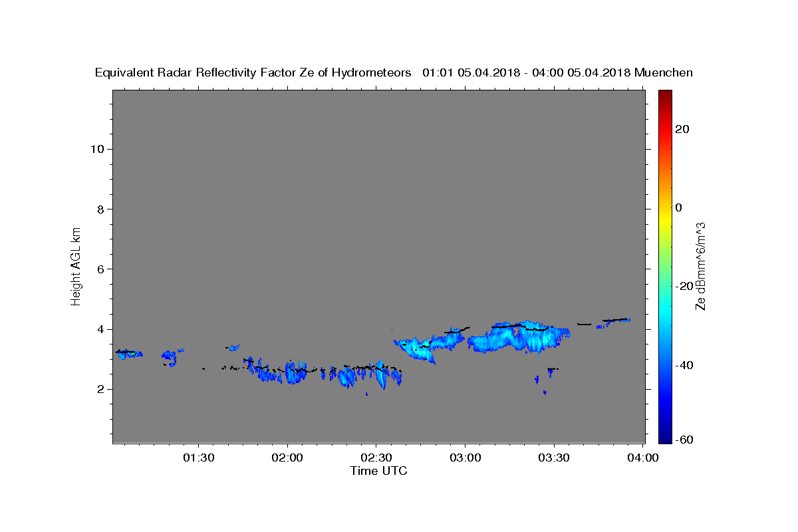
Task: Click the height tick label 2
Action: coord(101,389)
